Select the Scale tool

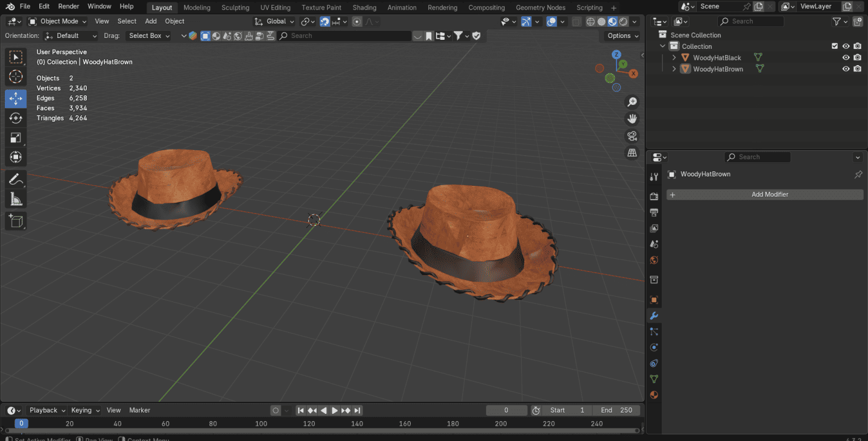pyautogui.click(x=16, y=138)
